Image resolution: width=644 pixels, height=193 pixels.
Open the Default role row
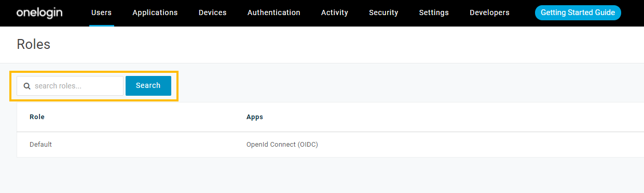pyautogui.click(x=330, y=145)
